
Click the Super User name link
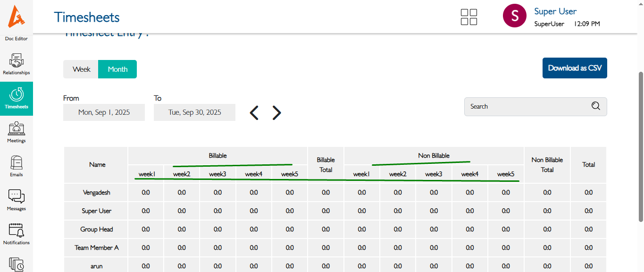(x=555, y=11)
